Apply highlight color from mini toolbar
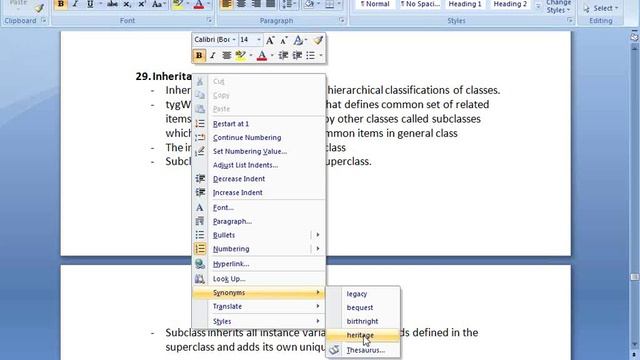 coord(241,56)
